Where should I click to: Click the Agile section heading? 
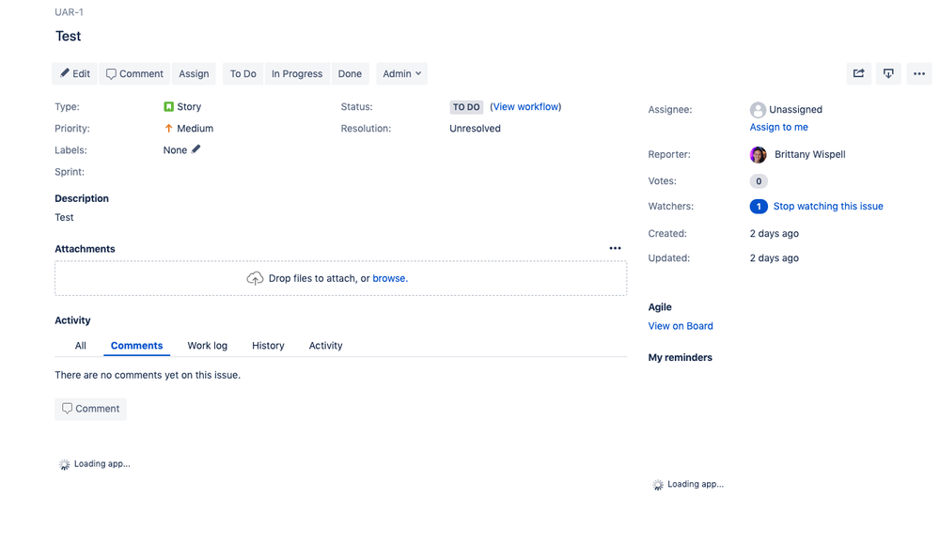tap(660, 307)
